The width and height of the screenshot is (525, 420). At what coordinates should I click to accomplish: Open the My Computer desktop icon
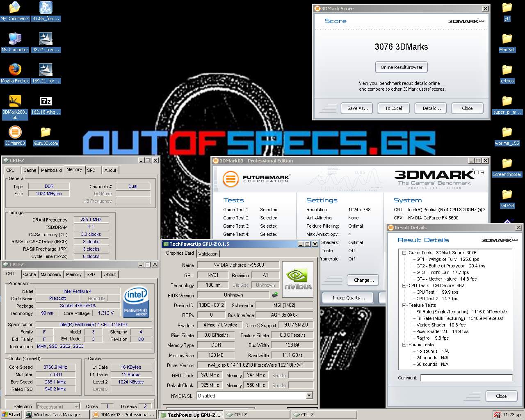(15, 42)
